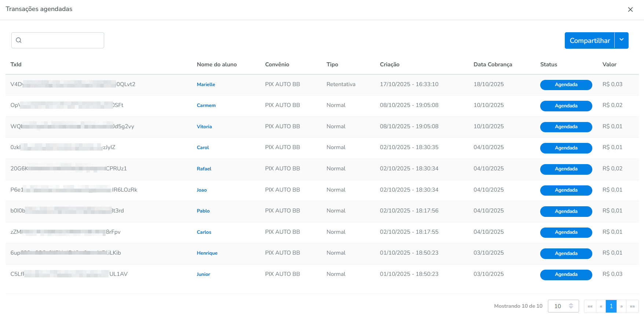Click Agendada status badge for Junior
Image resolution: width=644 pixels, height=318 pixels.
(x=566, y=274)
